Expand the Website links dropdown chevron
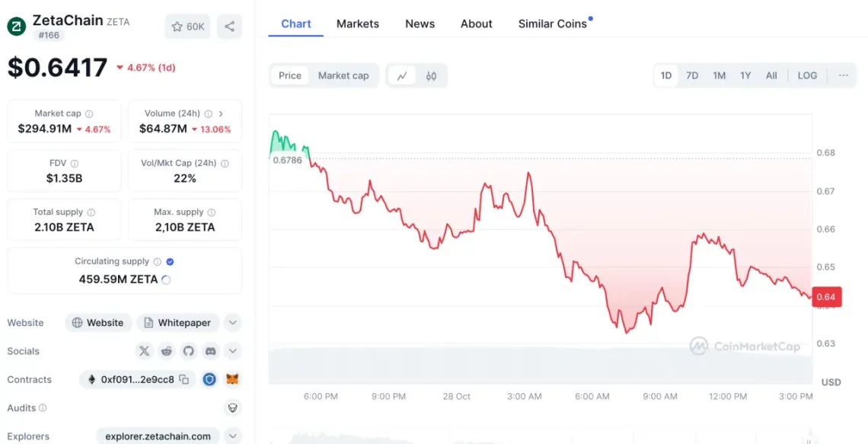This screenshot has width=868, height=444. click(x=233, y=323)
